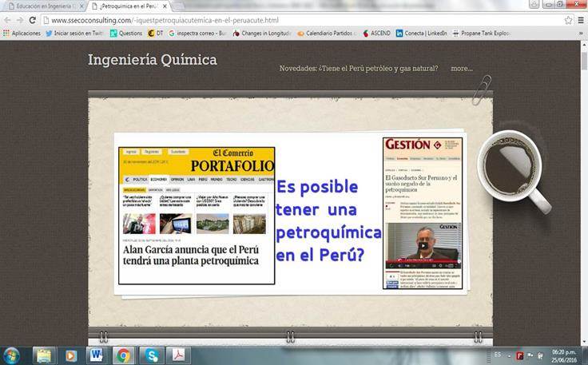The height and width of the screenshot is (365, 588).
Task: Open the ASCEND bookmark
Action: tap(376, 34)
